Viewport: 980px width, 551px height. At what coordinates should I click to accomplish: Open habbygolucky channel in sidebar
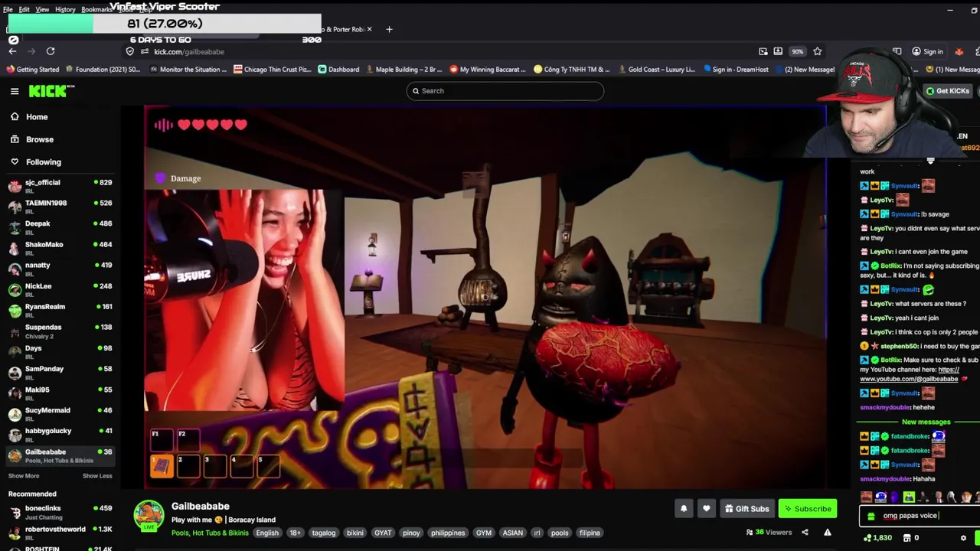pos(60,434)
